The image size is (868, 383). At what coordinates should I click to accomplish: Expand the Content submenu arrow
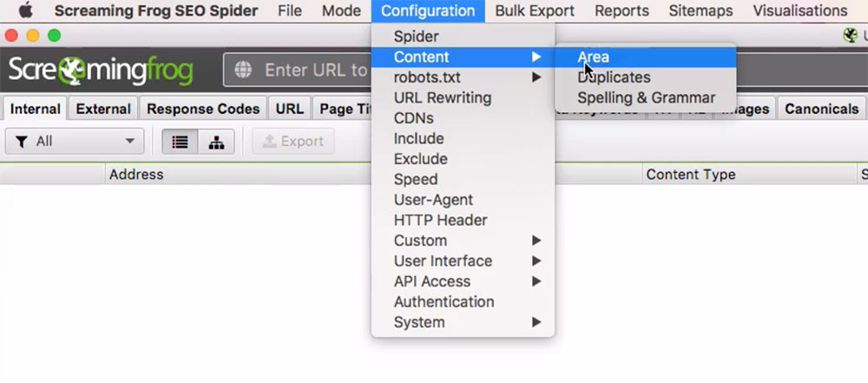[x=536, y=56]
